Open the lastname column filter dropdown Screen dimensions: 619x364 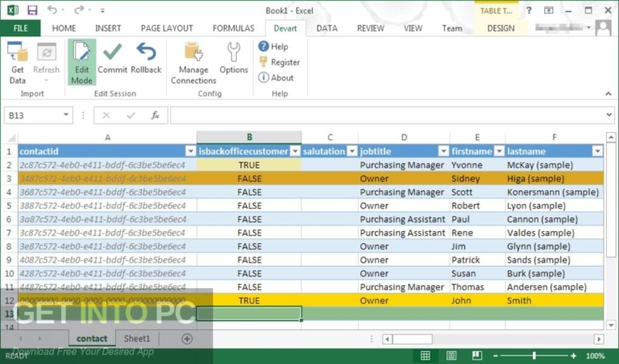598,151
